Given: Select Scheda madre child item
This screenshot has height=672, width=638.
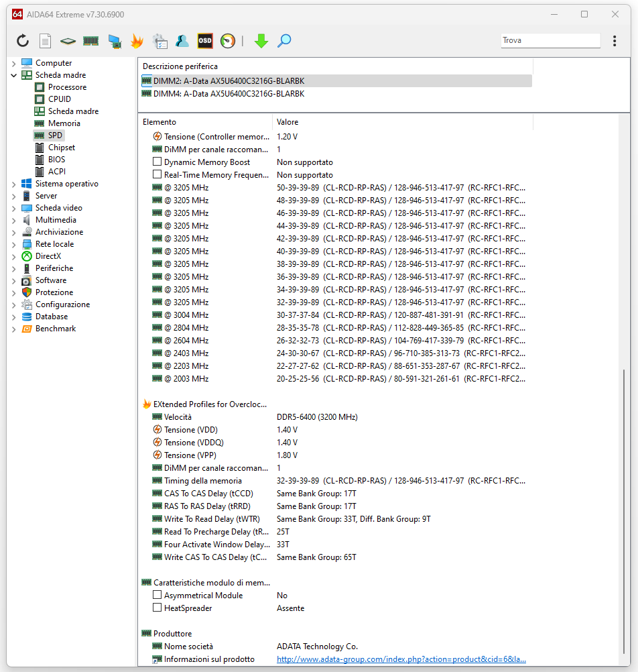Looking at the screenshot, I should click(73, 111).
